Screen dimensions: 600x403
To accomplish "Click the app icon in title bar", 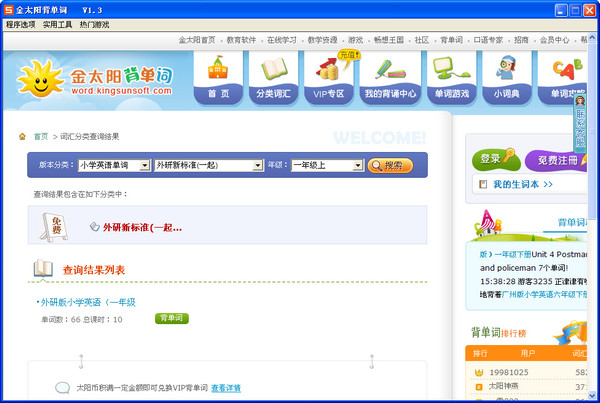I will click(8, 10).
